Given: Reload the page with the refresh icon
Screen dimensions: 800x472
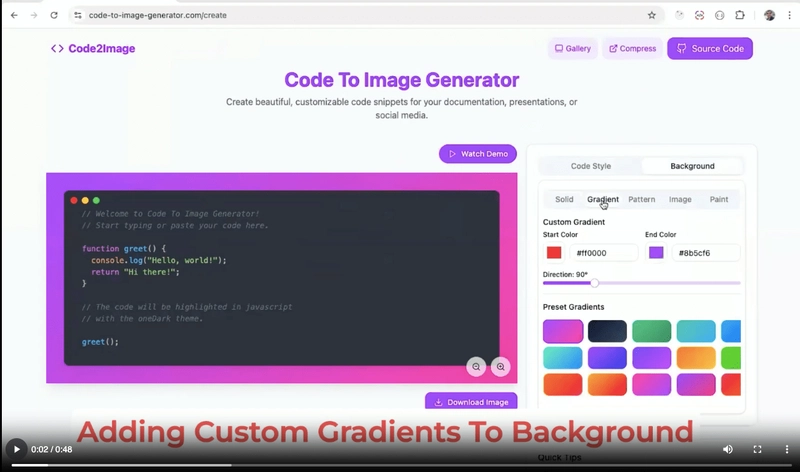Looking at the screenshot, I should (x=54, y=15).
